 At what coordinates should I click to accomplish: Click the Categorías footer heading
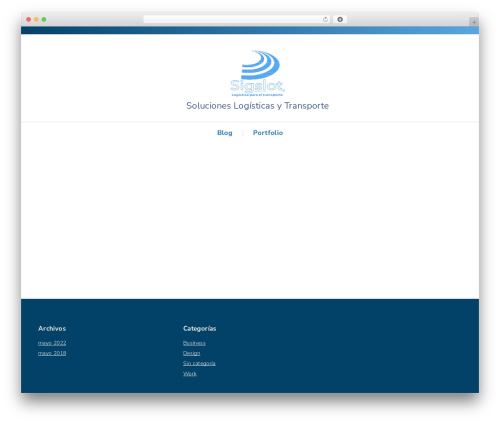(200, 328)
